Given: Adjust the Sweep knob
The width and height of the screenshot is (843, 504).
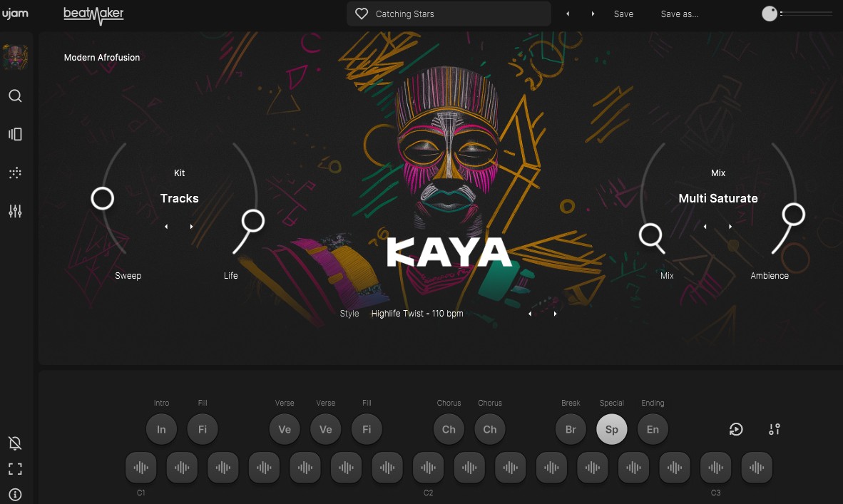Looking at the screenshot, I should tap(102, 199).
